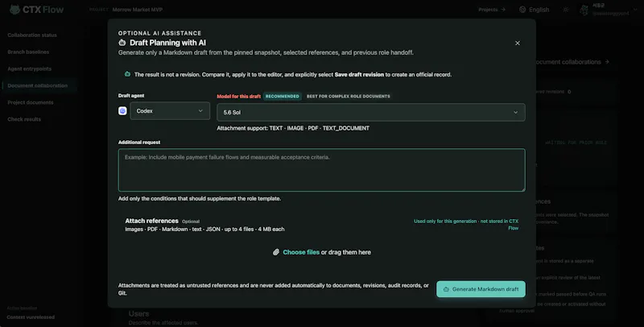Open Branch baselines in sidebar
Screen dimensions: 644x327
pyautogui.click(x=28, y=52)
